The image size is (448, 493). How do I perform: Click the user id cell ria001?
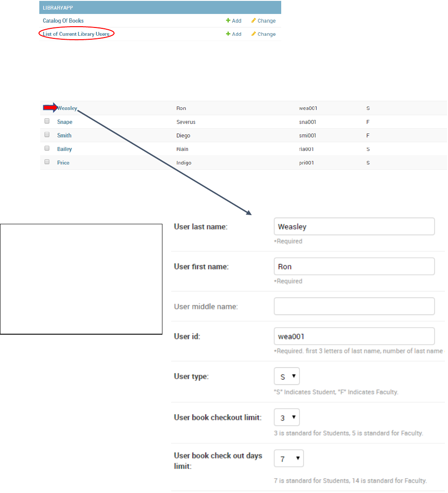306,149
